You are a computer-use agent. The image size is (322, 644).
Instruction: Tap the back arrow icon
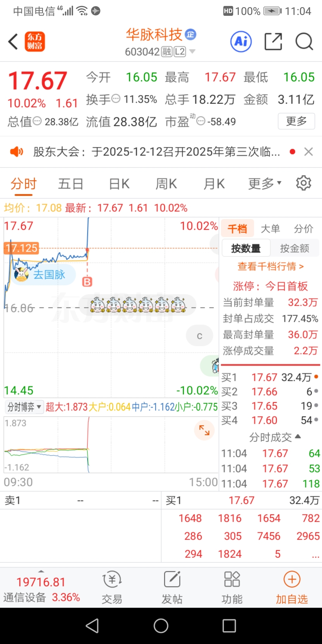click(x=13, y=41)
